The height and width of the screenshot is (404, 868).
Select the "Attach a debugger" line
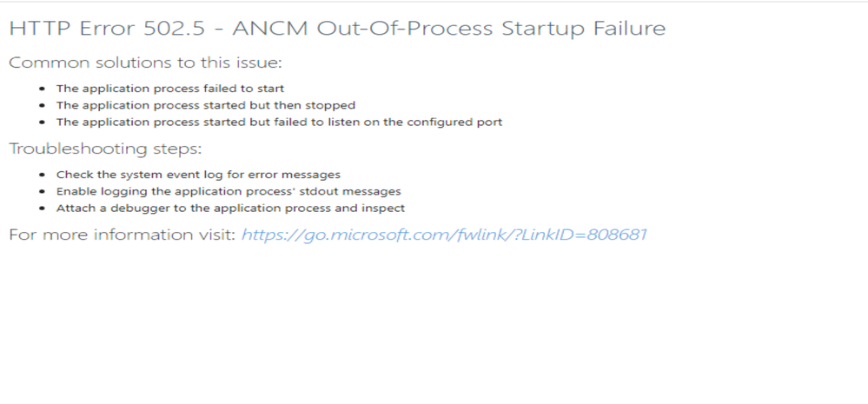[x=230, y=208]
